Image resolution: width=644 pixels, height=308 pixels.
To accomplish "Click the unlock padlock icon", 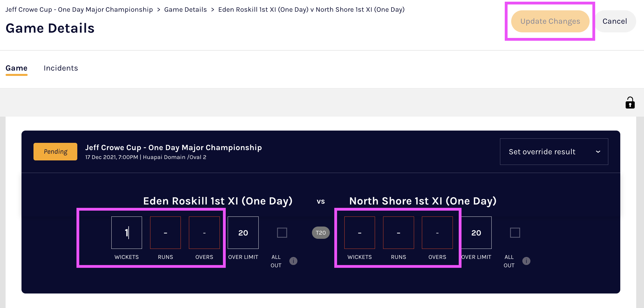I will pyautogui.click(x=630, y=103).
